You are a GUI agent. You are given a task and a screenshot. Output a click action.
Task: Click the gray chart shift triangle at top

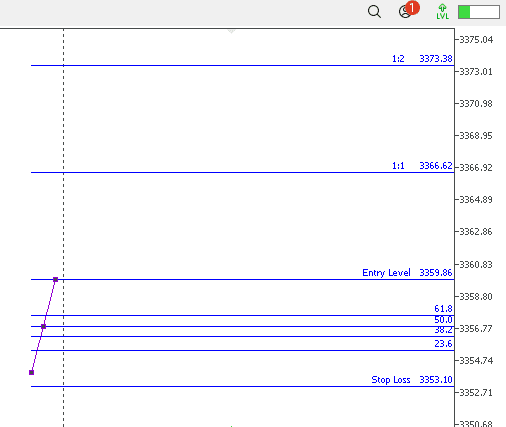coord(231,31)
